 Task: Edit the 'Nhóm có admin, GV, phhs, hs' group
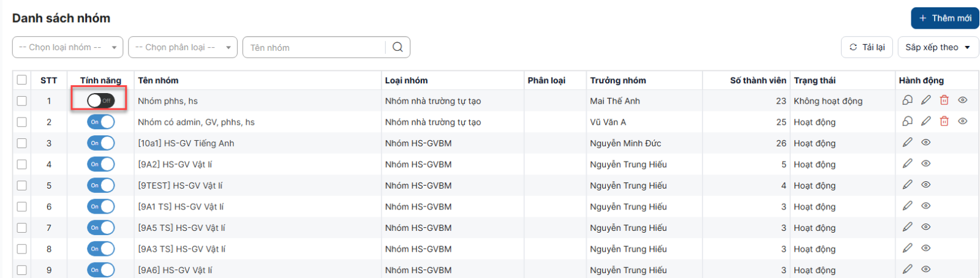coord(925,121)
